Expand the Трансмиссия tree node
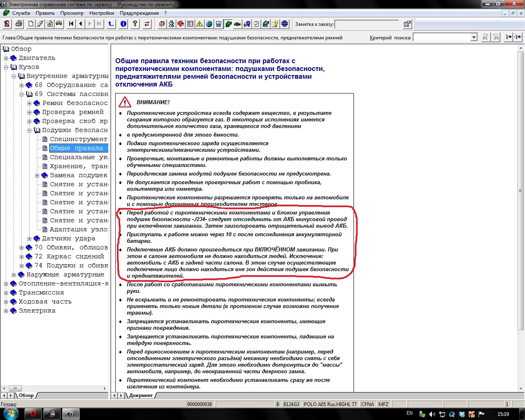Screen dimensions: 525x420 point(6,293)
